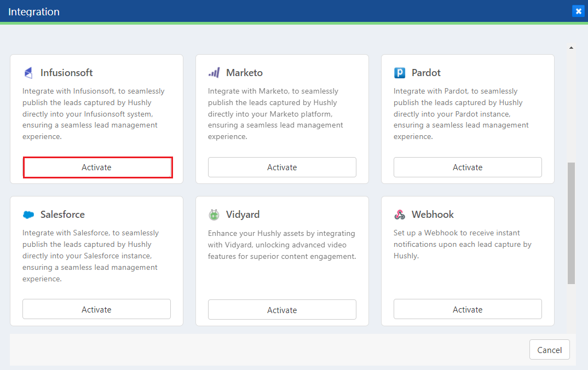The width and height of the screenshot is (588, 370).
Task: Click the Salesforce description paragraph
Action: [x=90, y=256]
